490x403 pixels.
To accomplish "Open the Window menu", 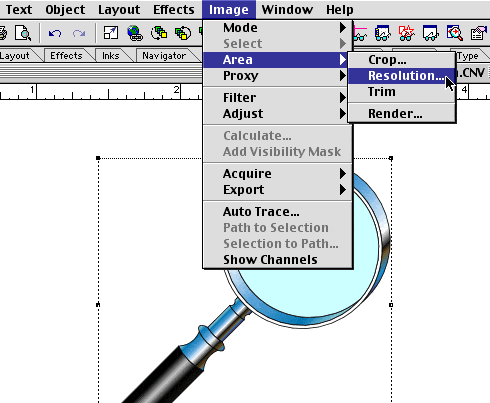I will 287,10.
